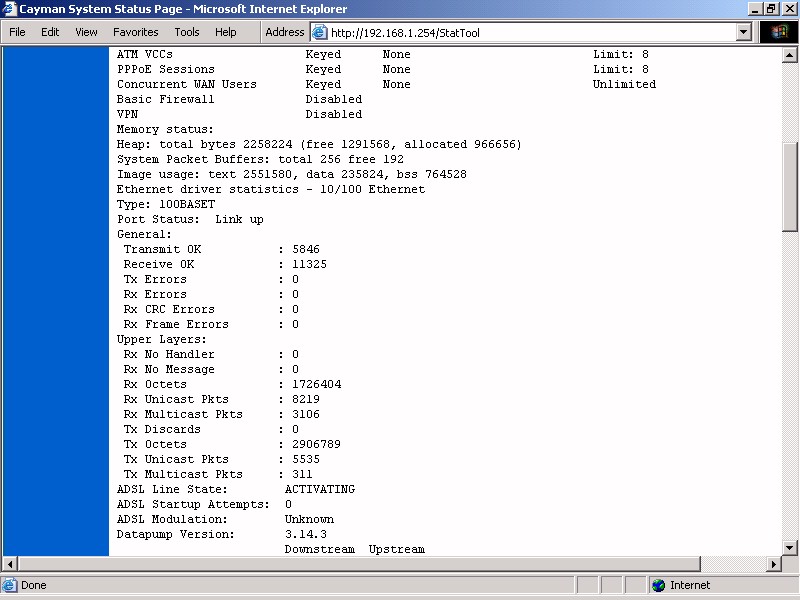This screenshot has height=600, width=800.
Task: Click the 'ADSL Startup Attempts:' label
Action: [x=193, y=505]
